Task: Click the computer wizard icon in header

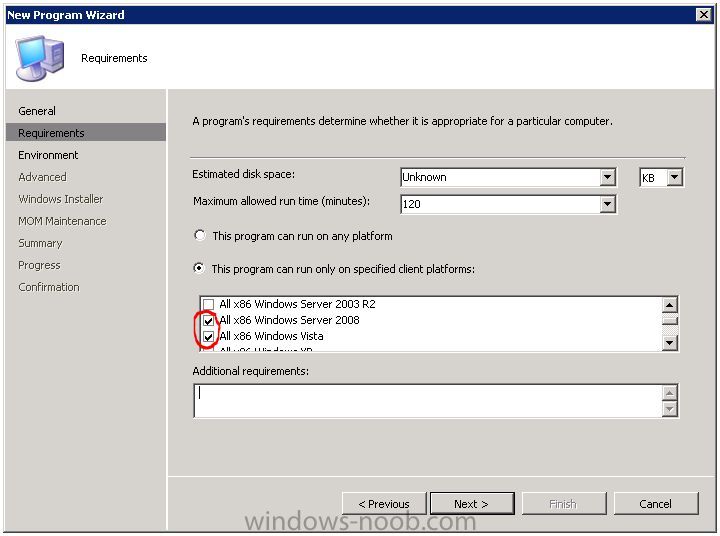Action: point(39,58)
